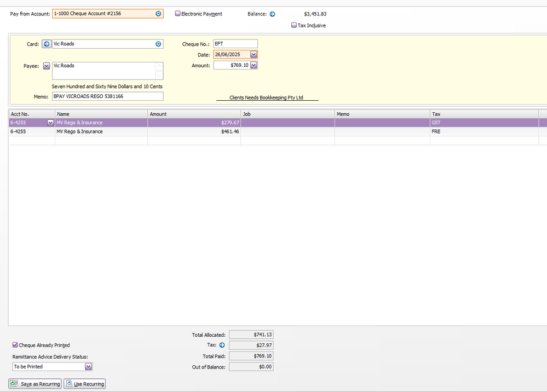This screenshot has width=547, height=392.
Task: Click the Use Recurring button
Action: 84,384
